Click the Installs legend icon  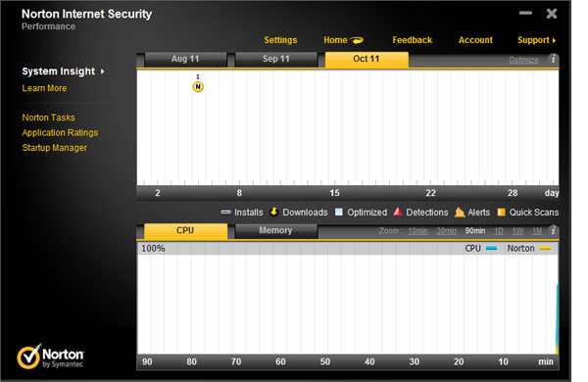point(226,213)
